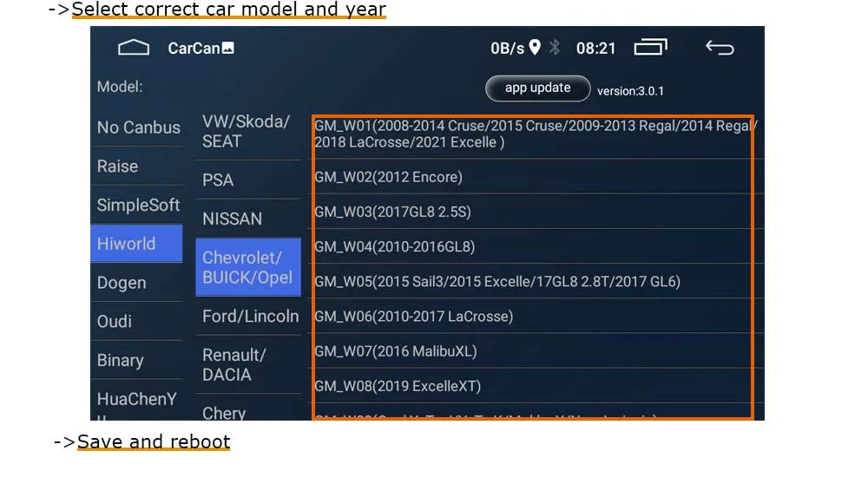Select Binary canbus brand
The height and width of the screenshot is (477, 868).
pos(136,360)
